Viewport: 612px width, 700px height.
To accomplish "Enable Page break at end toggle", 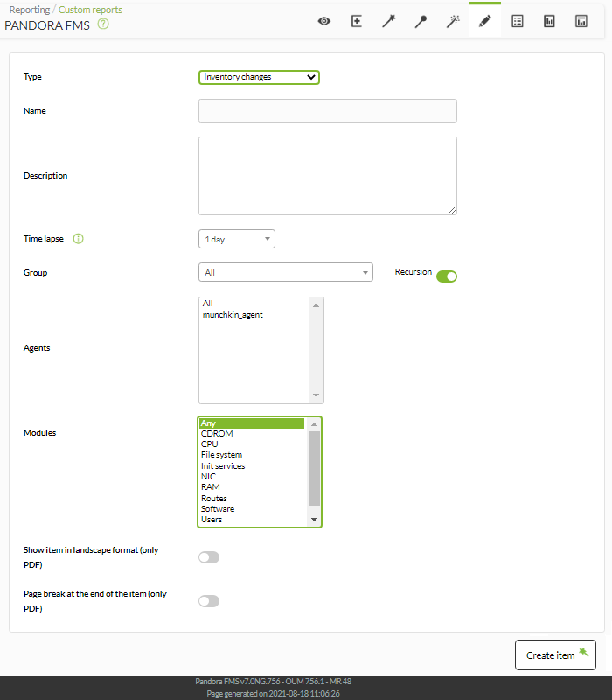I will 209,601.
